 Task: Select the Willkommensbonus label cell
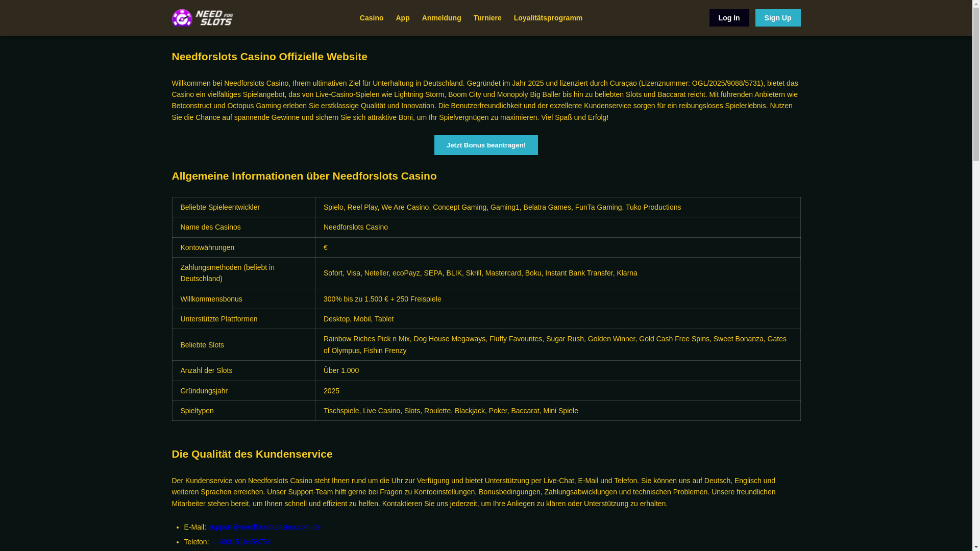tap(243, 299)
